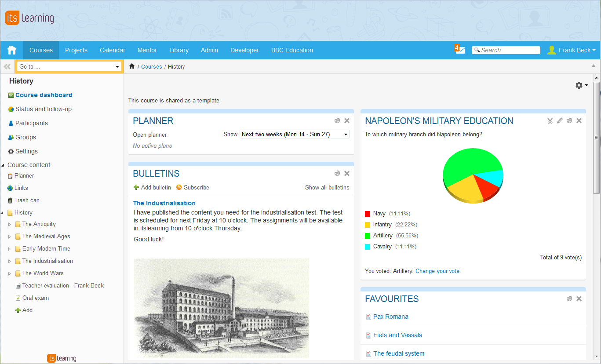Image resolution: width=601 pixels, height=364 pixels.
Task: Open the dashboard settings gear menu
Action: [581, 85]
